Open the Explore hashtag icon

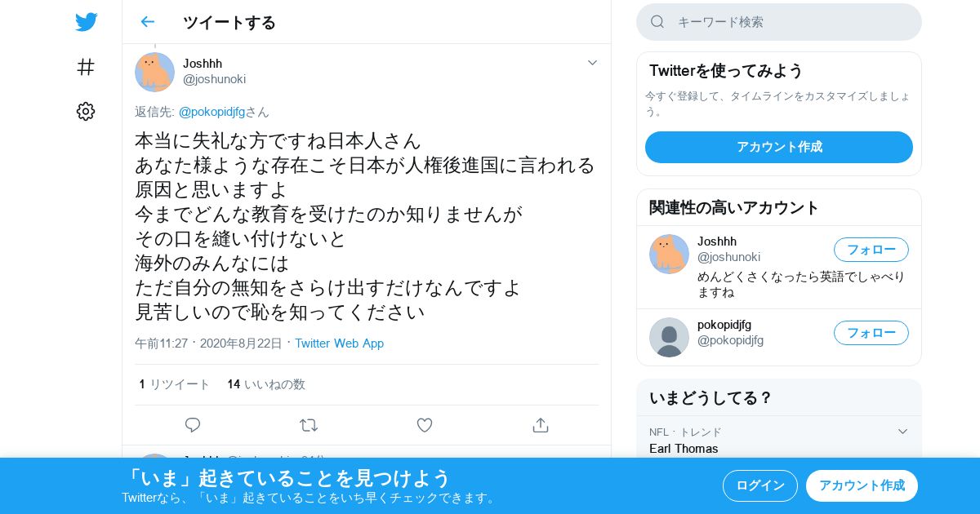pos(86,67)
